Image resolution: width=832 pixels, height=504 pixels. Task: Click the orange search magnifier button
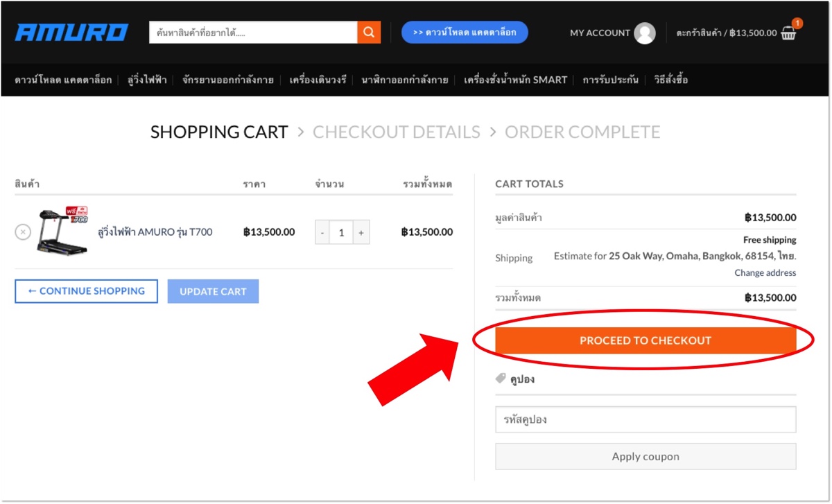(369, 32)
